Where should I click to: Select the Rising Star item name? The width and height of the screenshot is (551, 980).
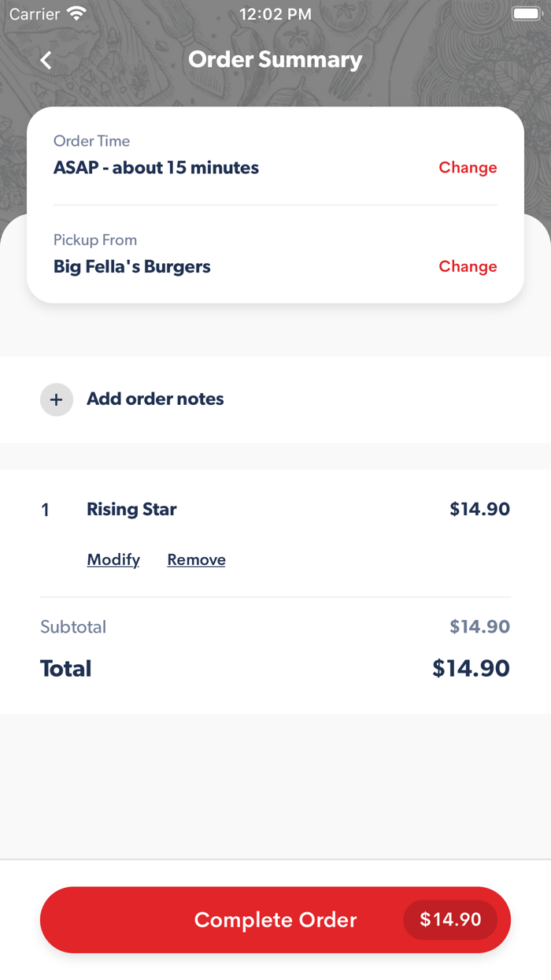131,509
